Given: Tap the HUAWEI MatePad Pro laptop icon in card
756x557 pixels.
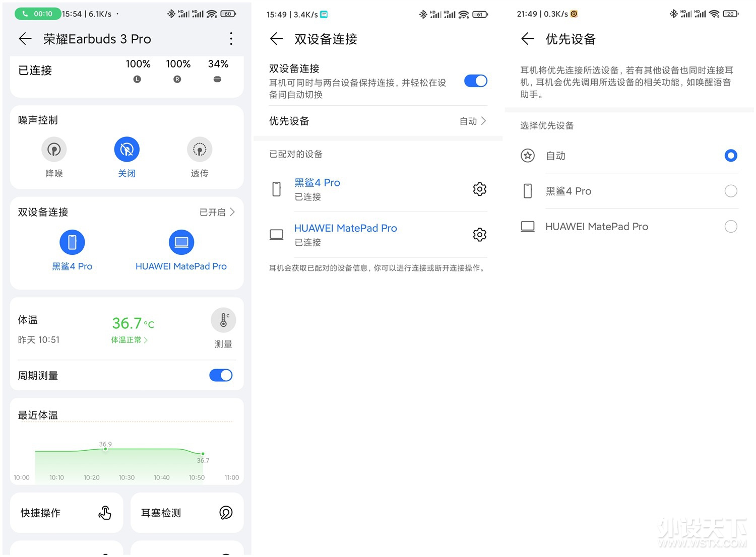Looking at the screenshot, I should (x=181, y=242).
